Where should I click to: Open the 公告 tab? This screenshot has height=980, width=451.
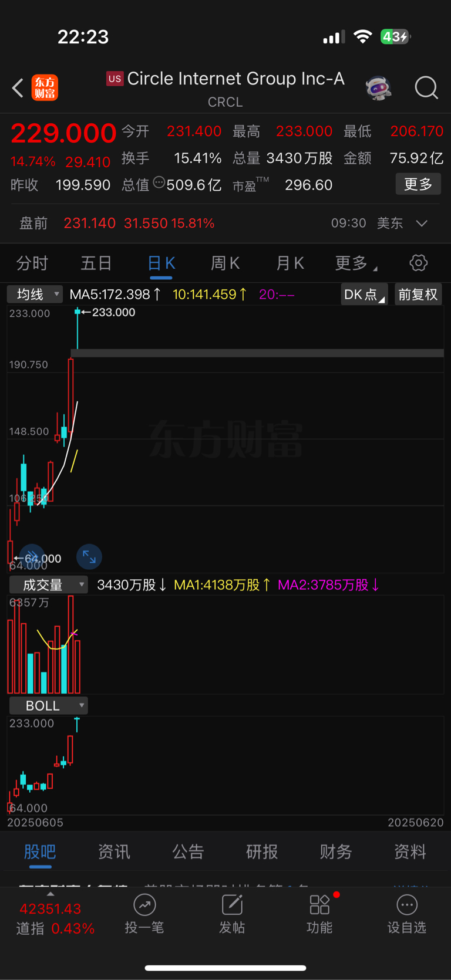(x=188, y=851)
